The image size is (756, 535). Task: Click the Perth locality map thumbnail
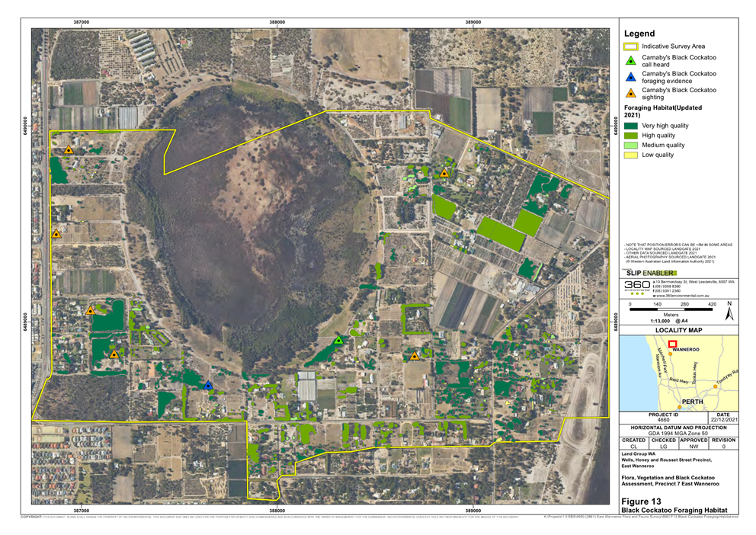tap(678, 373)
